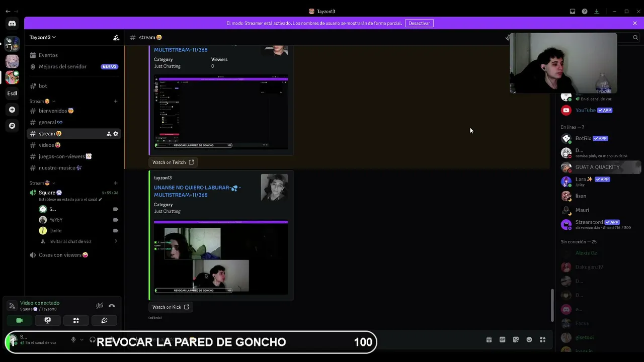Toggle camera with green video button
Screen dimensions: 644x362
coord(20,320)
